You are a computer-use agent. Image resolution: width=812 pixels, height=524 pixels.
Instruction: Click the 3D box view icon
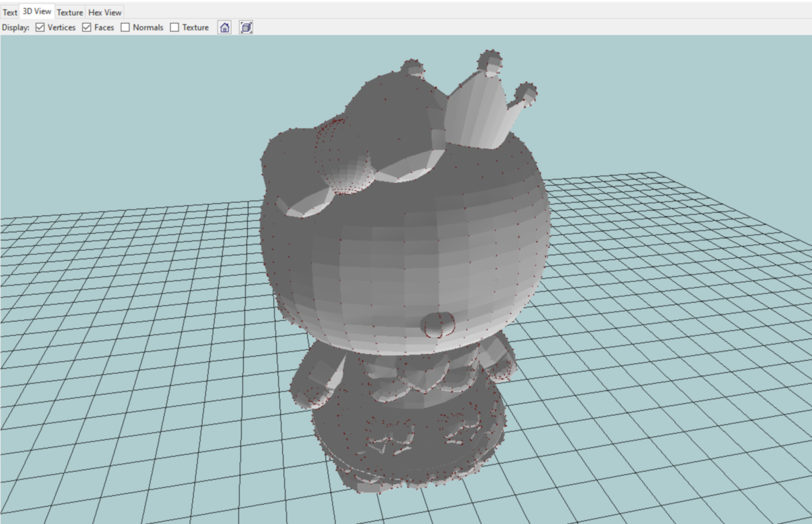[x=246, y=27]
